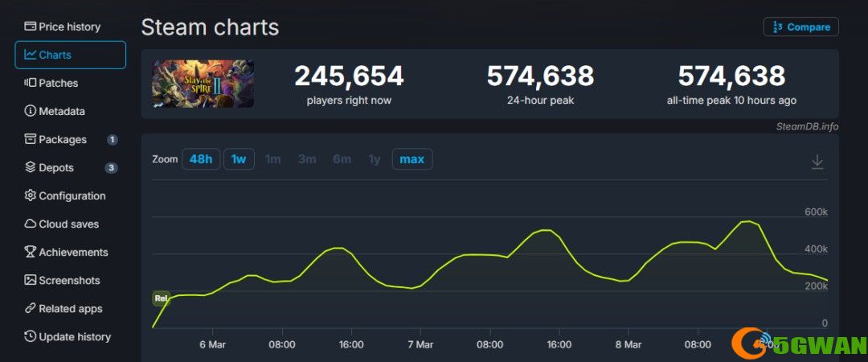The image size is (868, 362).
Task: Click the Zoom label text
Action: point(165,159)
